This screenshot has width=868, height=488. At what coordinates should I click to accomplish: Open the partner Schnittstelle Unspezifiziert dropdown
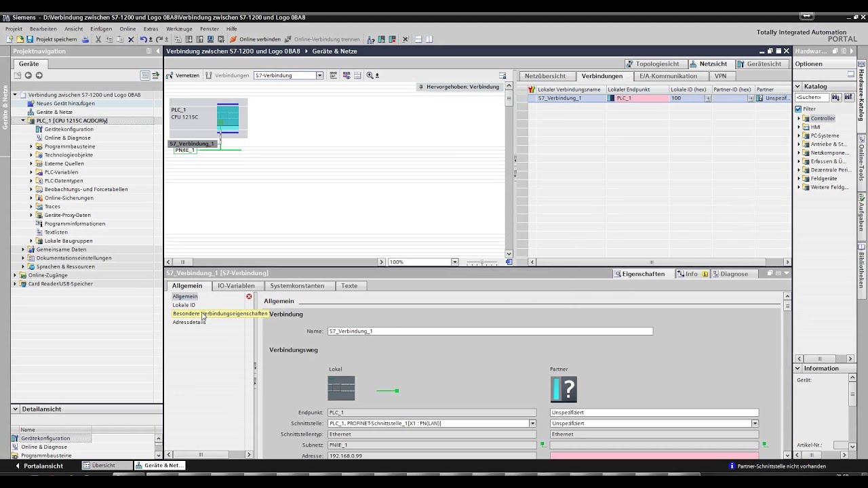pyautogui.click(x=755, y=424)
